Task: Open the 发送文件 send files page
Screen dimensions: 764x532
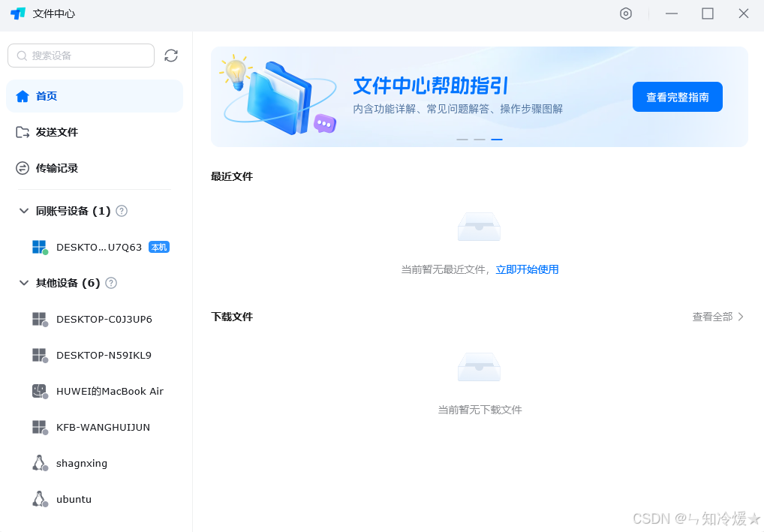Action: 56,132
